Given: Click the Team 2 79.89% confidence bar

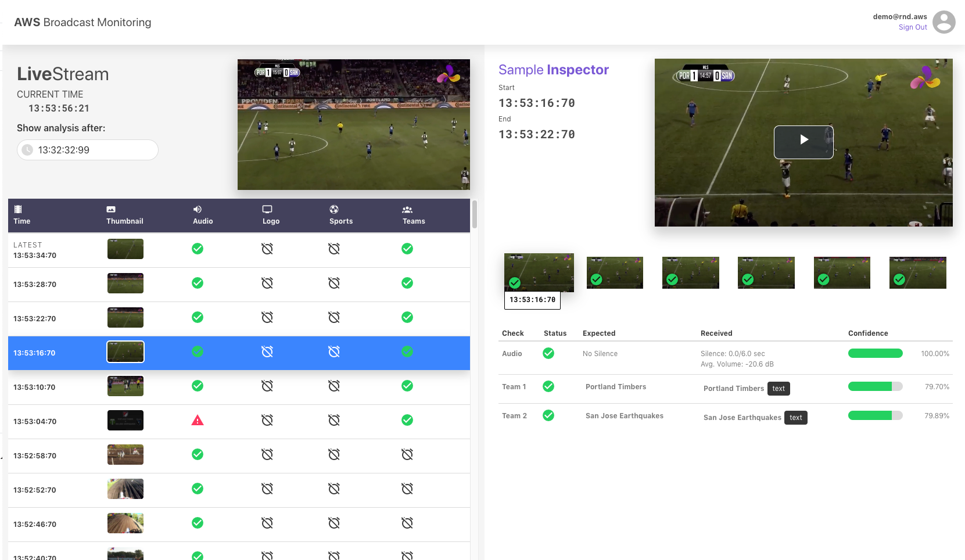Looking at the screenshot, I should pyautogui.click(x=876, y=415).
